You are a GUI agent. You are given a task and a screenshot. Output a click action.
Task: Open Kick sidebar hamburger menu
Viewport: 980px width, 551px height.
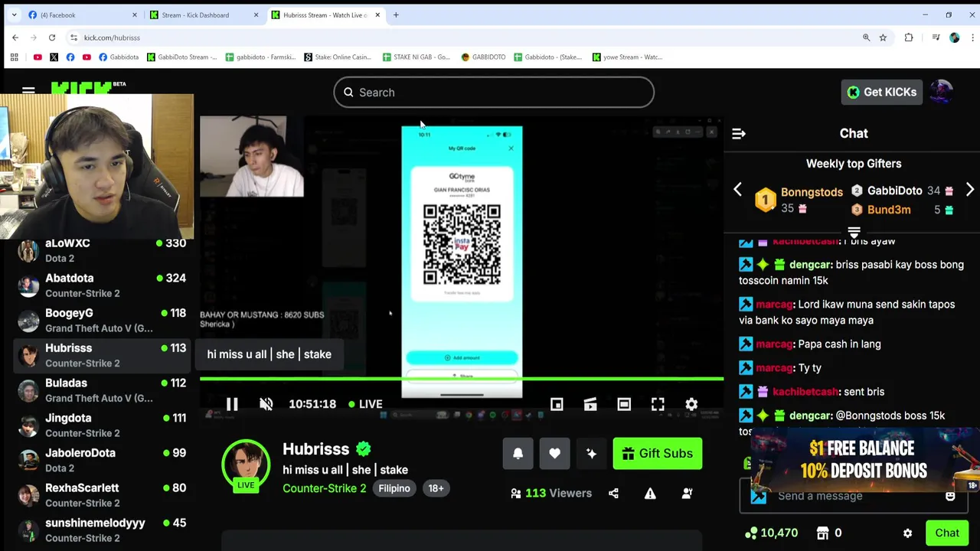pyautogui.click(x=28, y=90)
